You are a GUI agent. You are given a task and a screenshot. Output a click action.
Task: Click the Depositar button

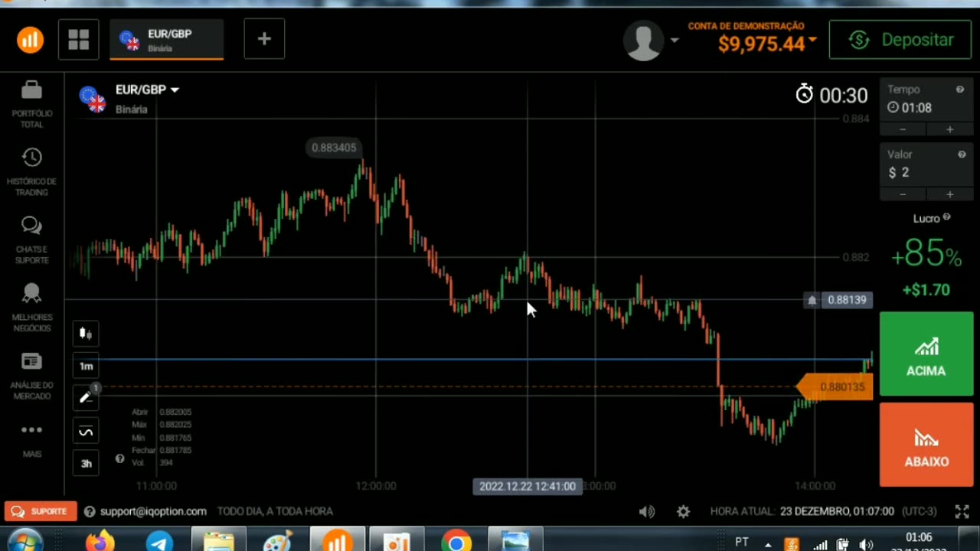click(x=900, y=40)
